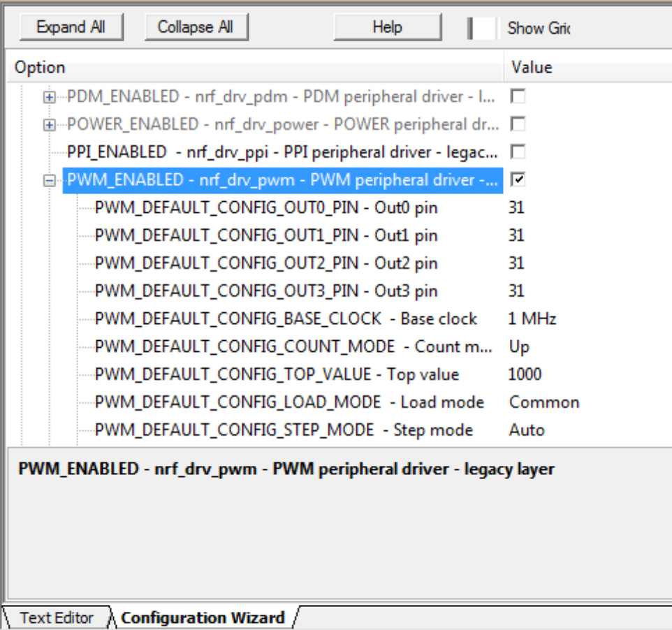Expand the PDM_ENABLED tree node
The height and width of the screenshot is (630, 672).
pyautogui.click(x=50, y=97)
